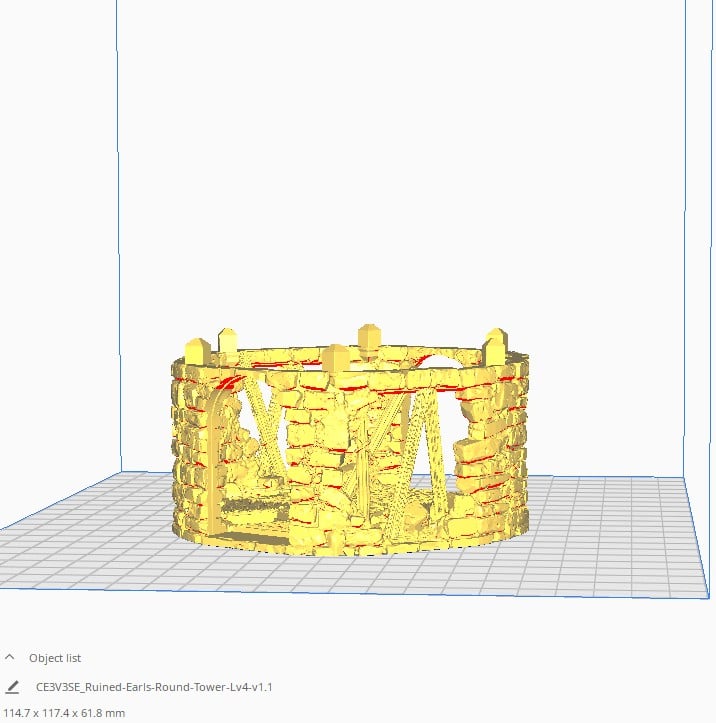Screen dimensions: 716x723
Task: Click the build volume's left vertical edge
Action: [x=119, y=250]
